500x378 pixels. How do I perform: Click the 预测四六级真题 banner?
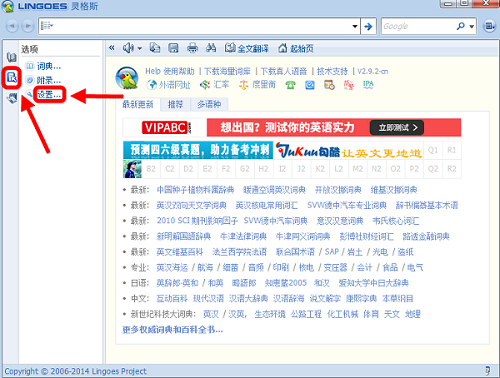point(198,150)
